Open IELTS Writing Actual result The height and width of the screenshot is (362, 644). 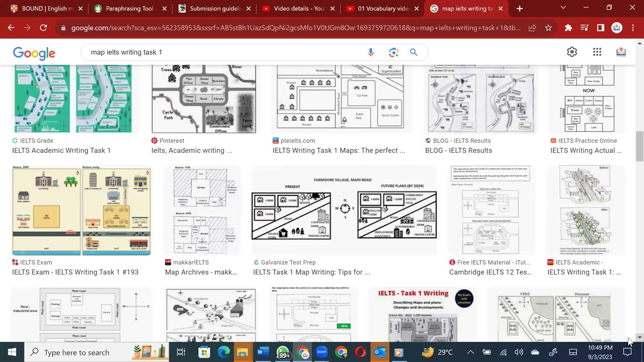(586, 150)
